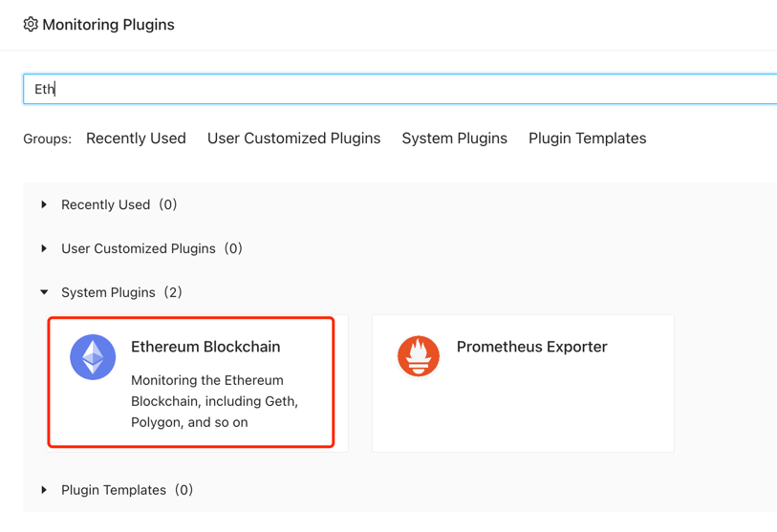Click the Monitoring Plugins page heading text

click(x=108, y=25)
